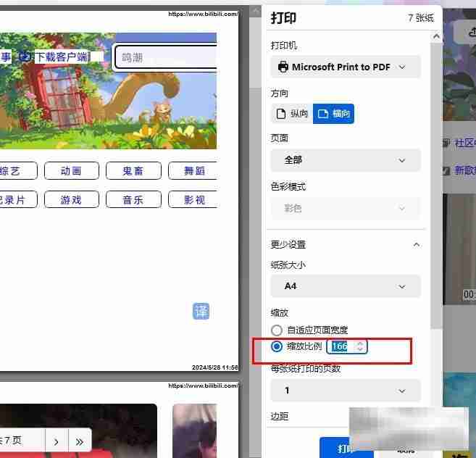
Task: Collapse the 更少设置 section chevron
Action: pos(416,245)
